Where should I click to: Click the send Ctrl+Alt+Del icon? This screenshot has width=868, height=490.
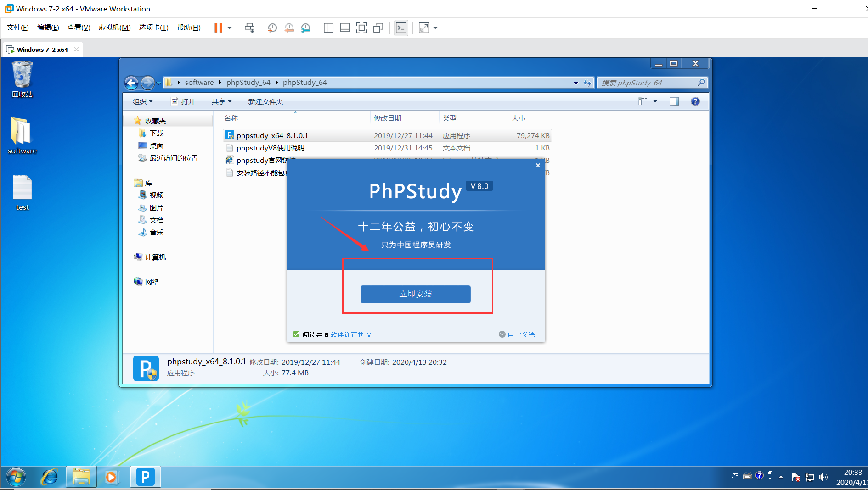point(249,28)
